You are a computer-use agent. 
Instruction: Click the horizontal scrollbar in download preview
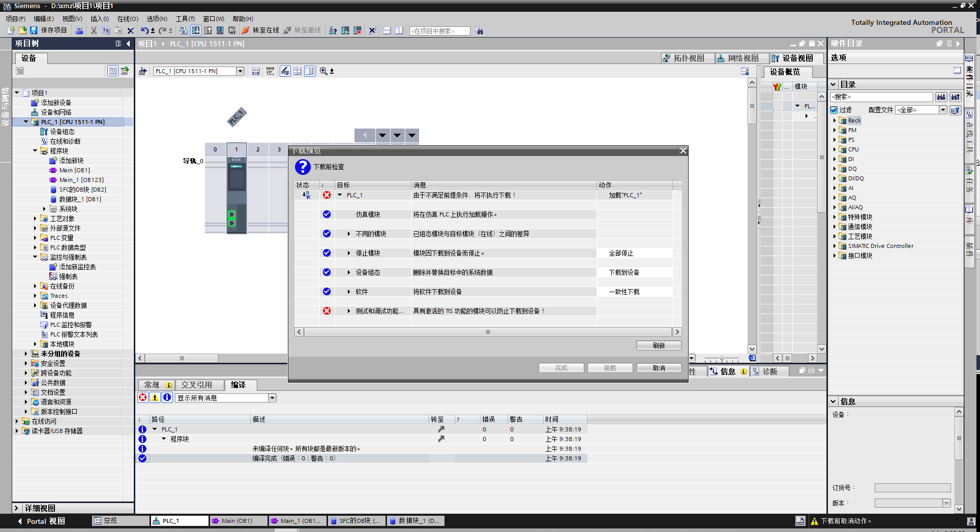(488, 332)
